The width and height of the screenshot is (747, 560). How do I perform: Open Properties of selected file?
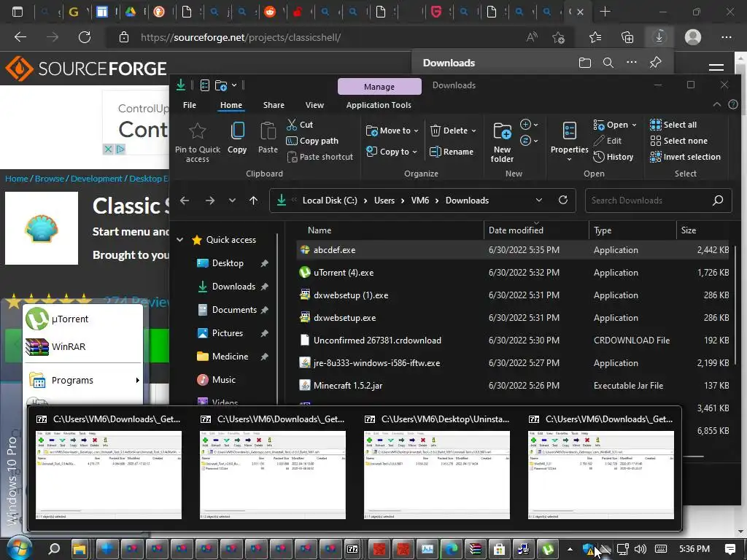[x=569, y=142]
